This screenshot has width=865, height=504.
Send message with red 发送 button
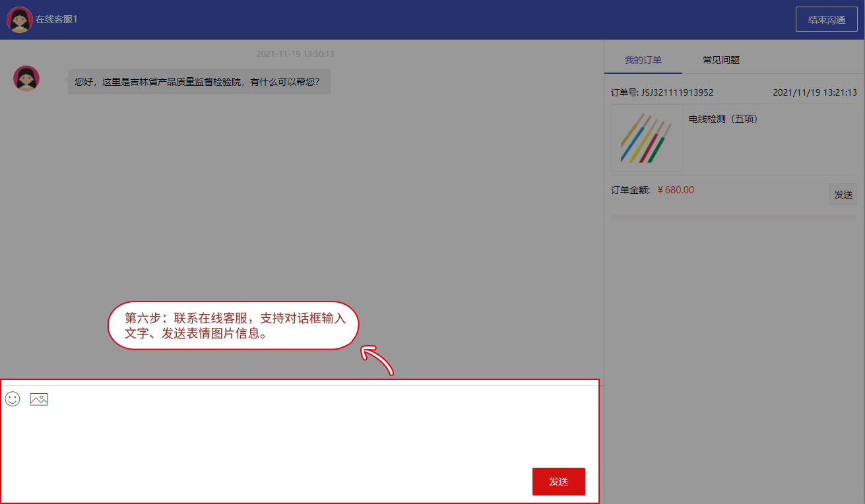click(x=558, y=482)
